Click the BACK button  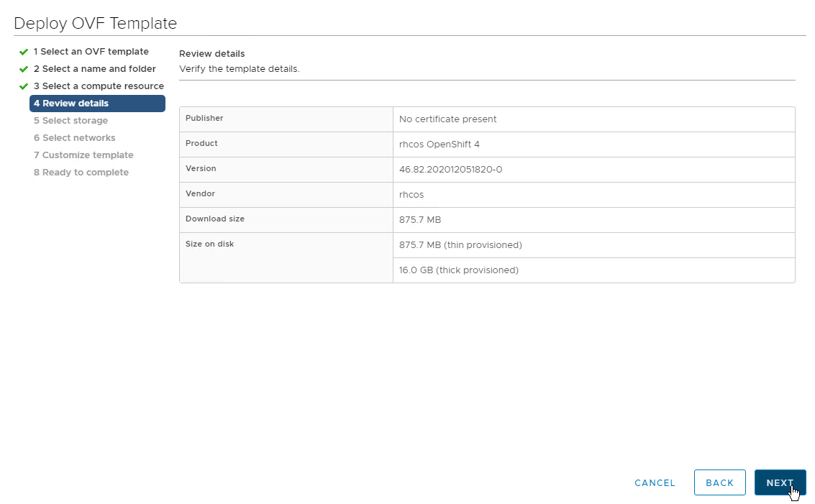coord(719,483)
